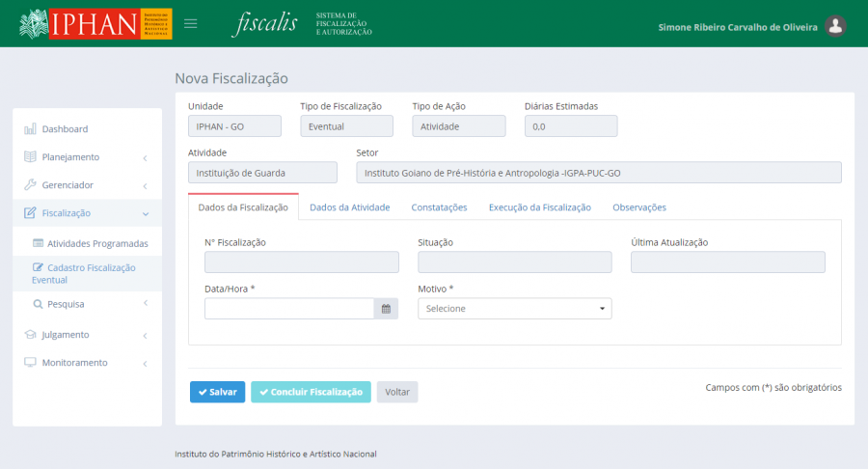Click the IPHAN logo
The width and height of the screenshot is (868, 469).
[x=95, y=24]
